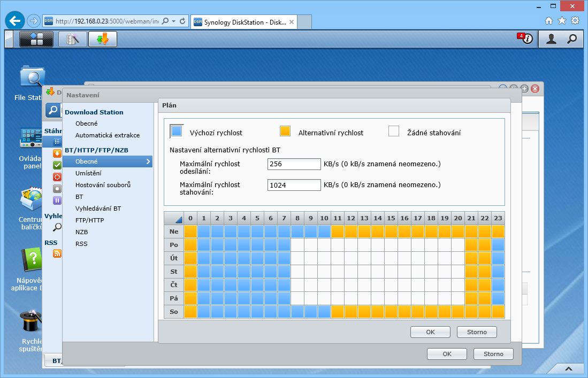Open the DSM main menu icon
The image size is (588, 378).
pyautogui.click(x=36, y=39)
